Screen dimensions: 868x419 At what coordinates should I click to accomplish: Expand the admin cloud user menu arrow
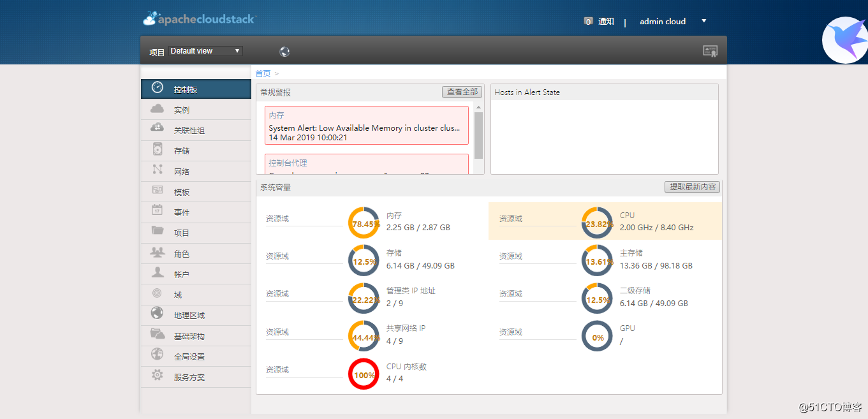pyautogui.click(x=704, y=21)
